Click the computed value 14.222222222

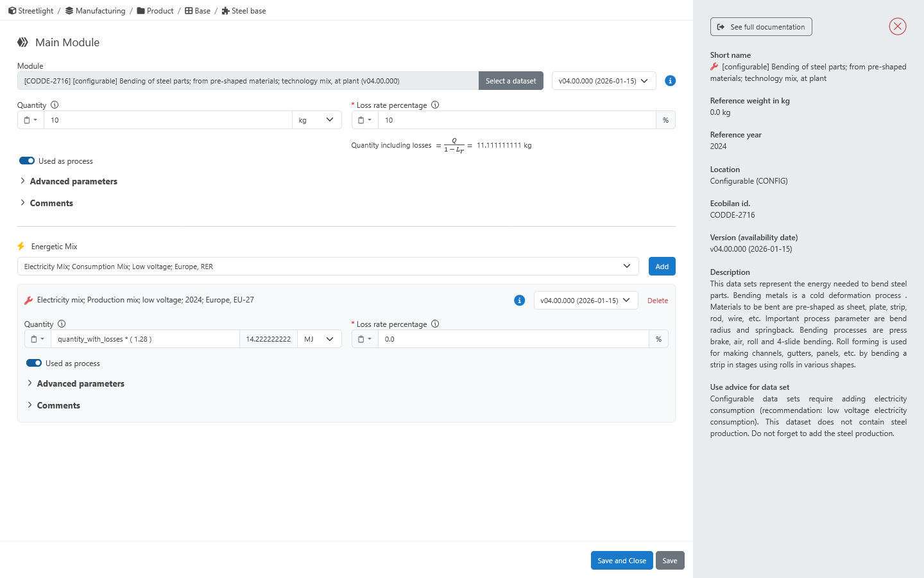point(268,339)
